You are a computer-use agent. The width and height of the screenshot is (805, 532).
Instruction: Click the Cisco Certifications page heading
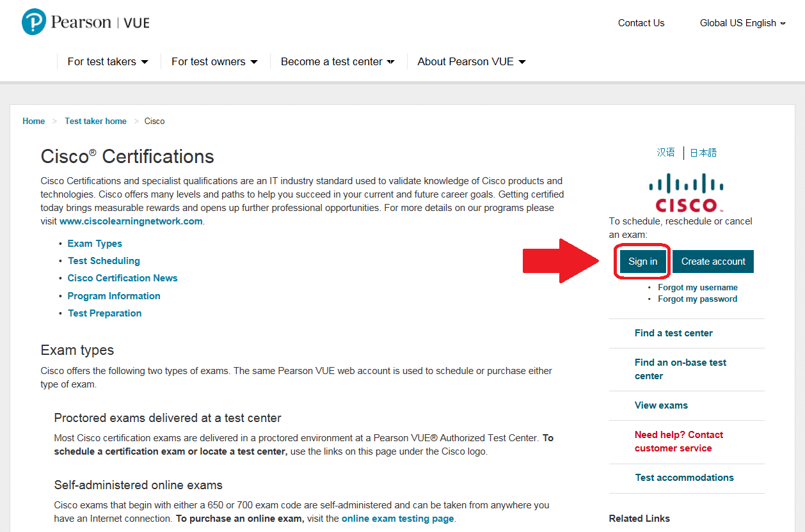coord(127,157)
